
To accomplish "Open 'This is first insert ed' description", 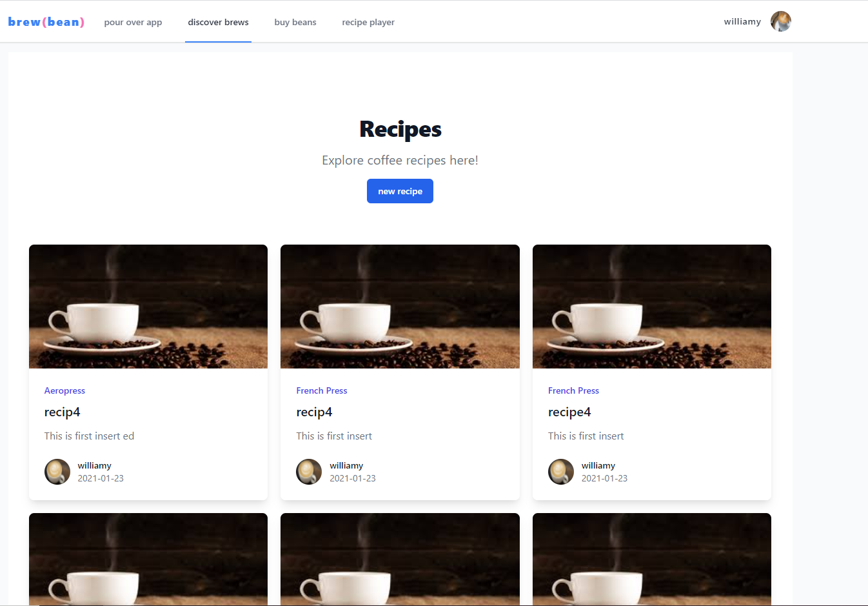I will [89, 436].
